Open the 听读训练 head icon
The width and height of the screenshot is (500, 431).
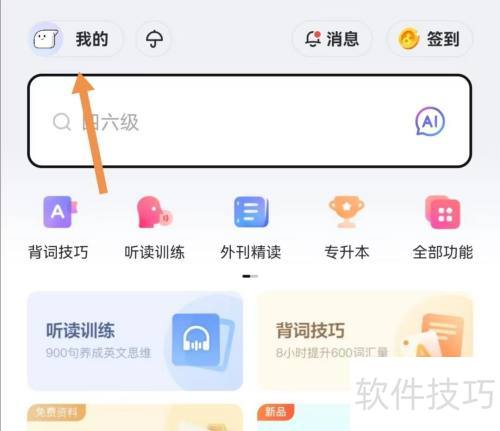coord(154,212)
